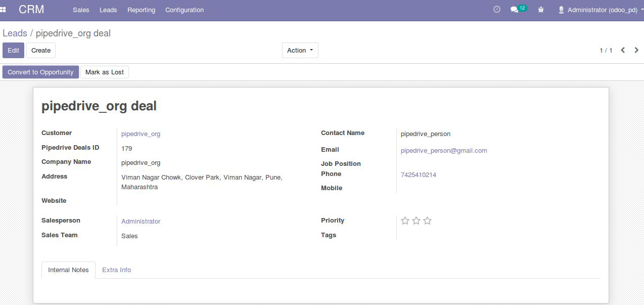Go to the previous record arrow
The height and width of the screenshot is (305, 644).
point(623,50)
